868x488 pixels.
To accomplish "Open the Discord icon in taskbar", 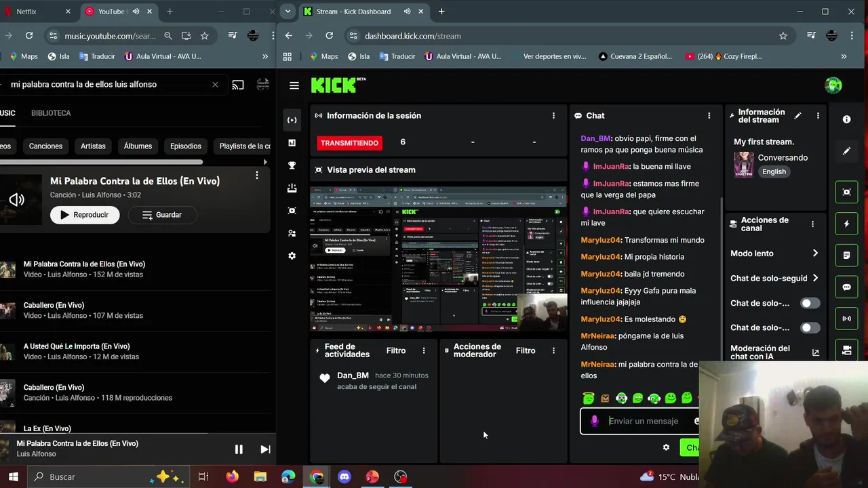I will click(x=344, y=476).
